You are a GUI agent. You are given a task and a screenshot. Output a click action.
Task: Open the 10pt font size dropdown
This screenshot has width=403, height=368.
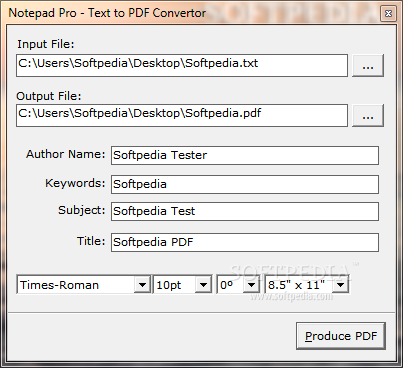[203, 285]
